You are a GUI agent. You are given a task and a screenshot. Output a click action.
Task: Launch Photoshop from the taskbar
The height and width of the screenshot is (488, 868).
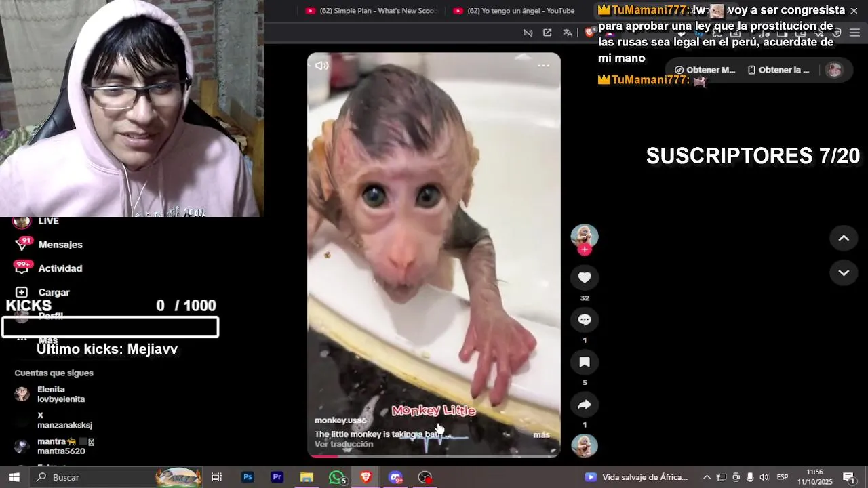tap(248, 477)
